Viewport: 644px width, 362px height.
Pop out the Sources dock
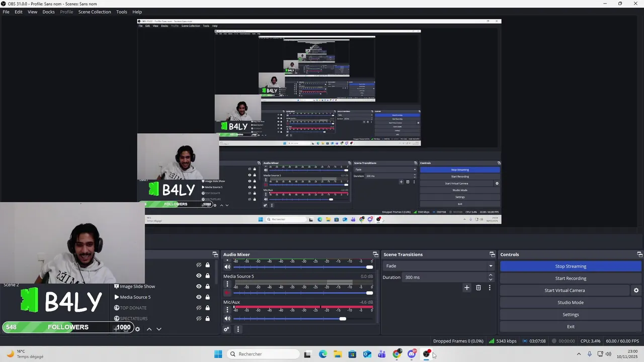(215, 254)
